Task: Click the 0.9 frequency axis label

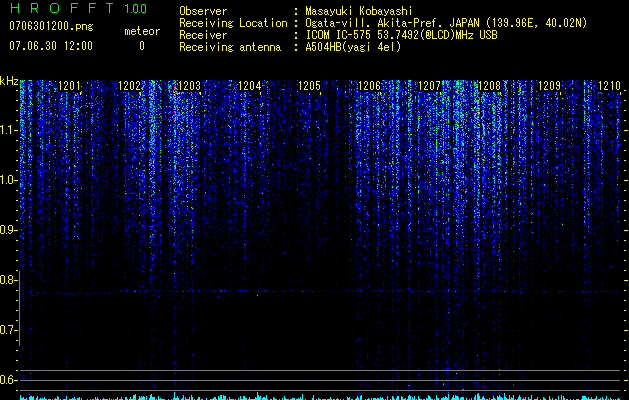Action: point(9,230)
